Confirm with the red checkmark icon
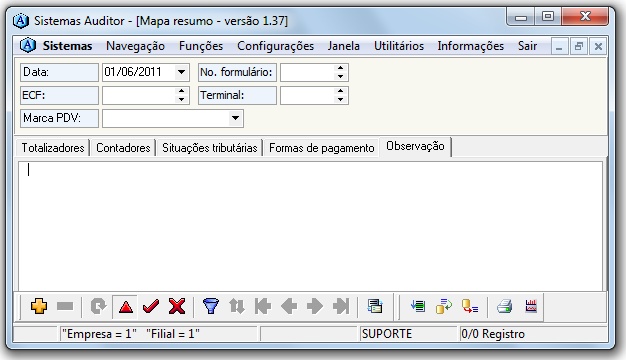The height and width of the screenshot is (360, 626). click(x=151, y=307)
